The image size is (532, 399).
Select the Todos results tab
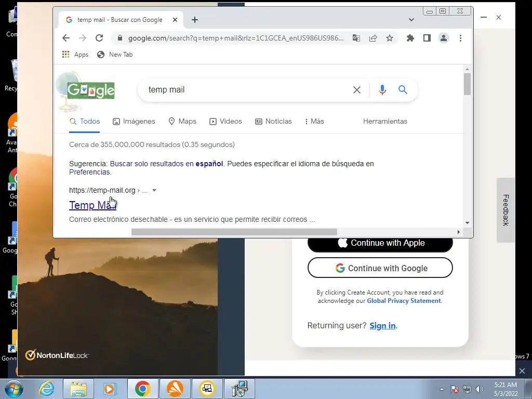click(85, 122)
